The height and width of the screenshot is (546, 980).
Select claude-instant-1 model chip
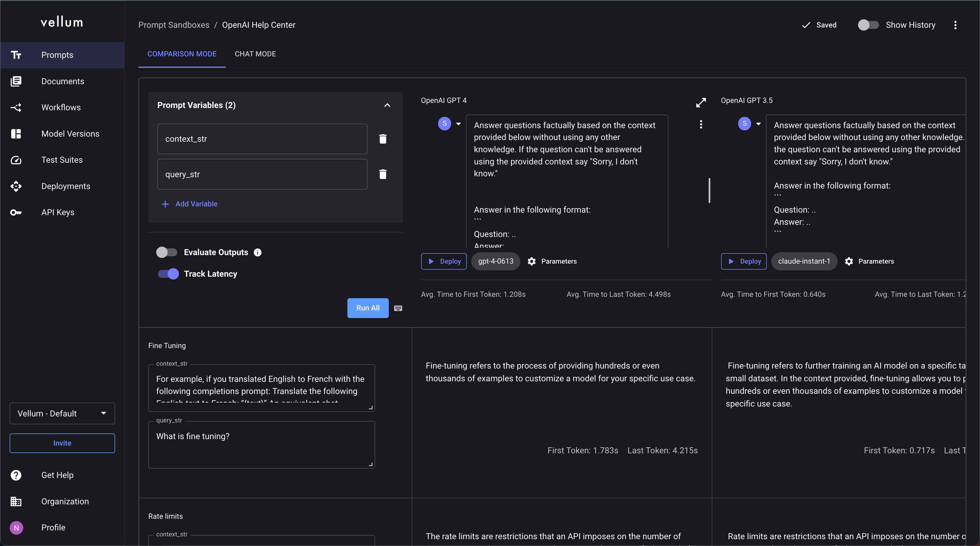coord(804,261)
